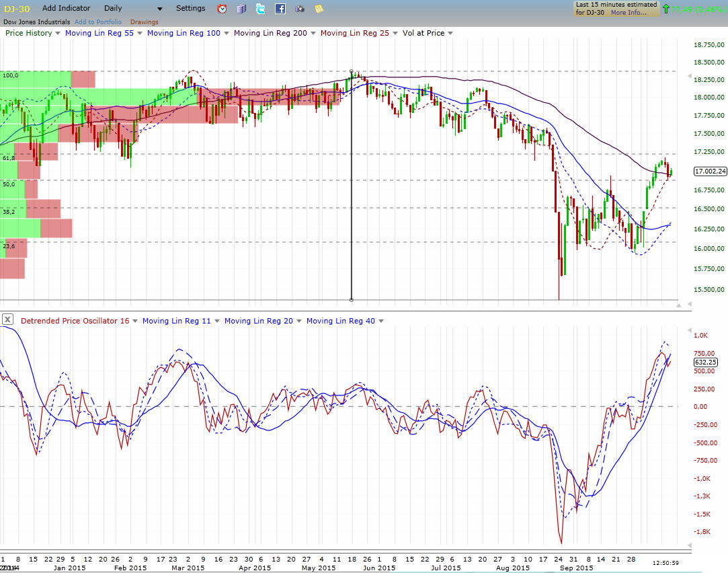Click the Drawings link
The height and width of the screenshot is (573, 728).
click(x=144, y=22)
